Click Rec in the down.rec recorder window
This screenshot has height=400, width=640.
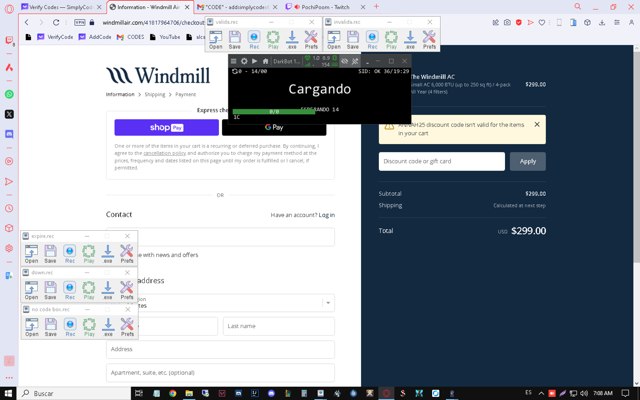tap(69, 290)
